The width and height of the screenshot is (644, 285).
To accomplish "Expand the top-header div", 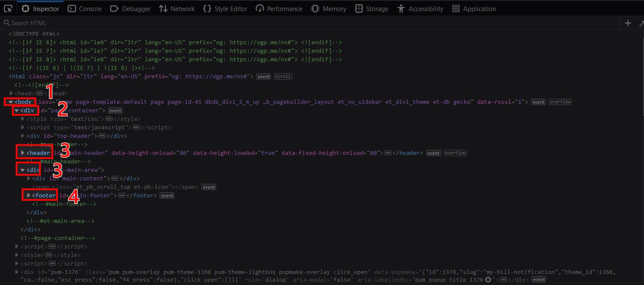I will tap(23, 136).
